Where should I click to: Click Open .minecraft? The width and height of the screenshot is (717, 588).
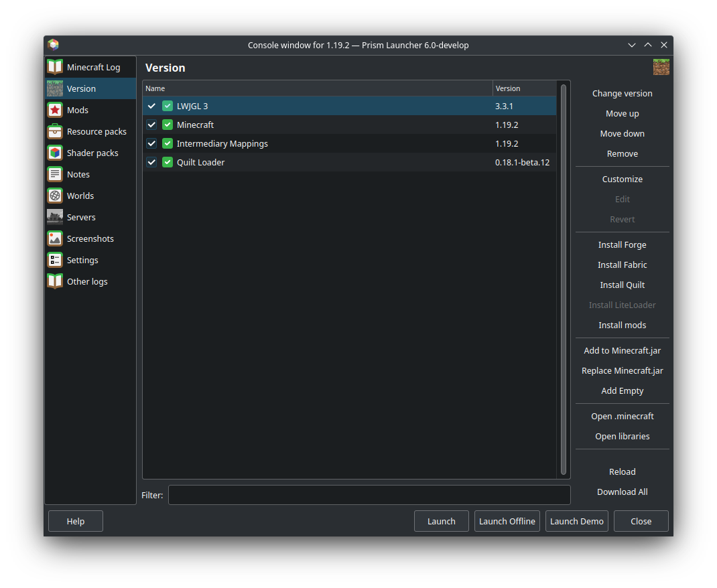(622, 417)
